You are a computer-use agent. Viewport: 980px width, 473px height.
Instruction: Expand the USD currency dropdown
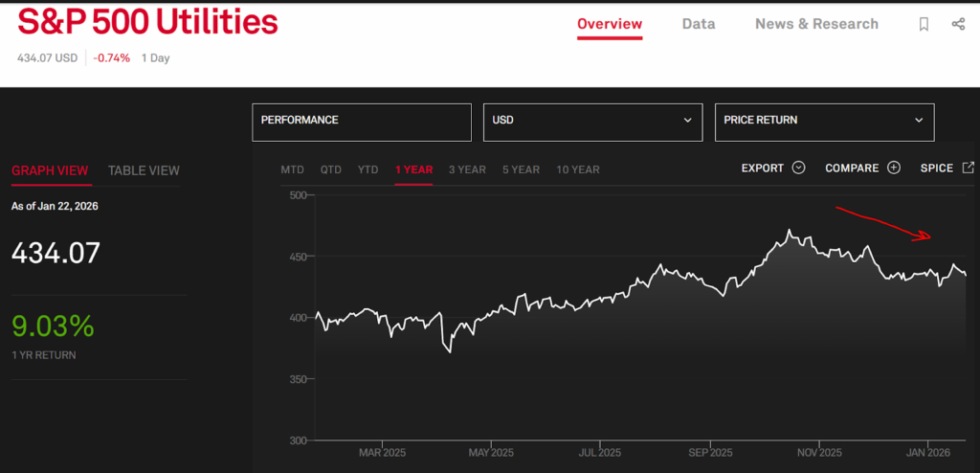point(592,122)
